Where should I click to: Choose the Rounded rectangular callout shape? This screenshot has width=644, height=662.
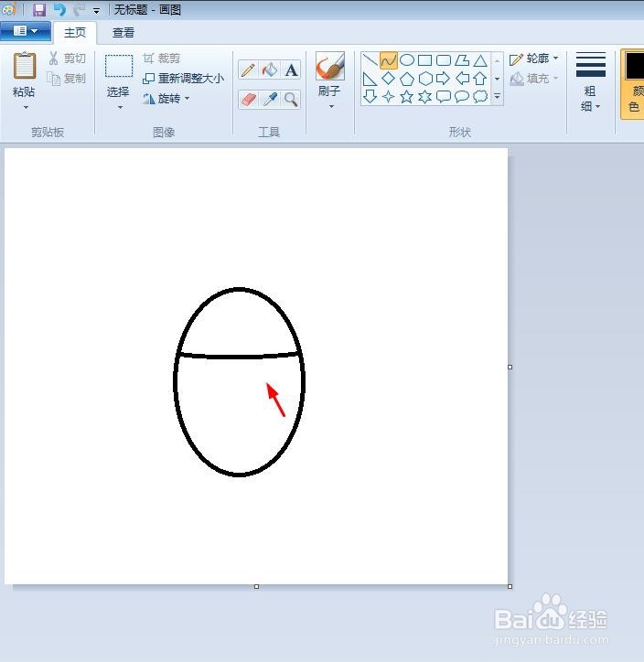tap(444, 96)
